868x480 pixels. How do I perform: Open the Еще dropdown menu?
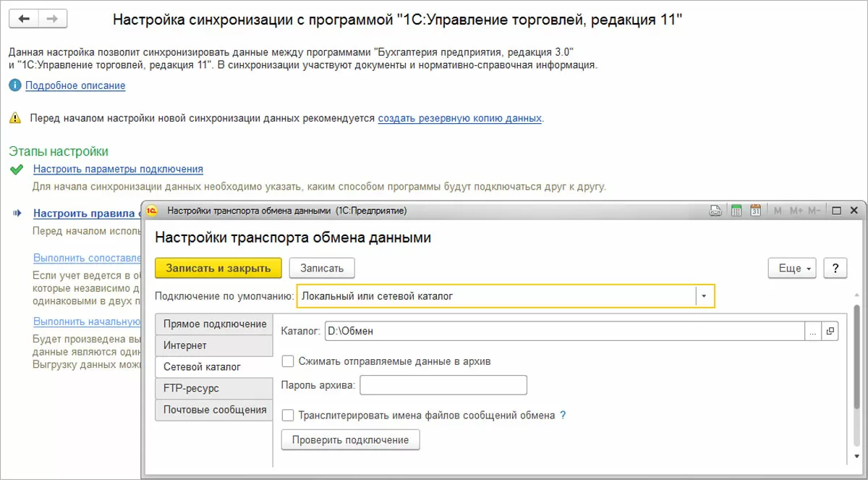pos(792,268)
